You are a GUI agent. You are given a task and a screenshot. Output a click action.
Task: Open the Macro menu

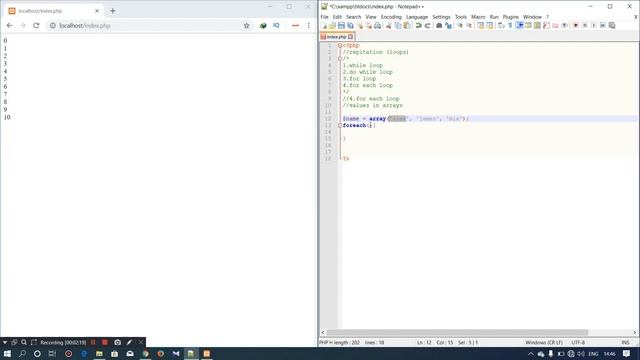(478, 17)
